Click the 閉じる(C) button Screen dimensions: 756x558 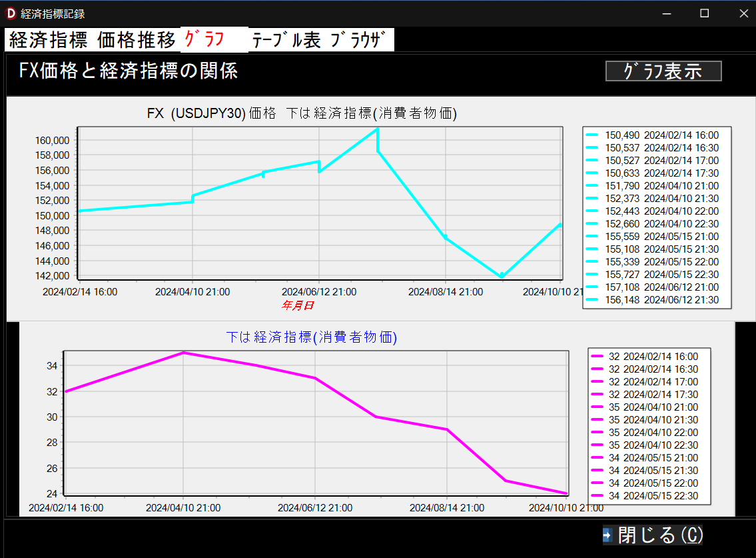(x=660, y=535)
